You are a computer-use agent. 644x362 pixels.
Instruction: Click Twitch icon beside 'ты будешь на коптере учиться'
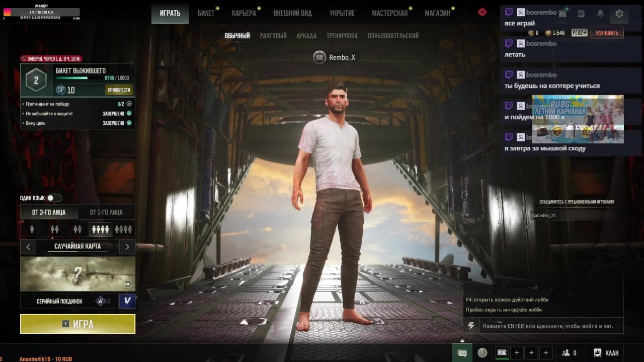[509, 75]
